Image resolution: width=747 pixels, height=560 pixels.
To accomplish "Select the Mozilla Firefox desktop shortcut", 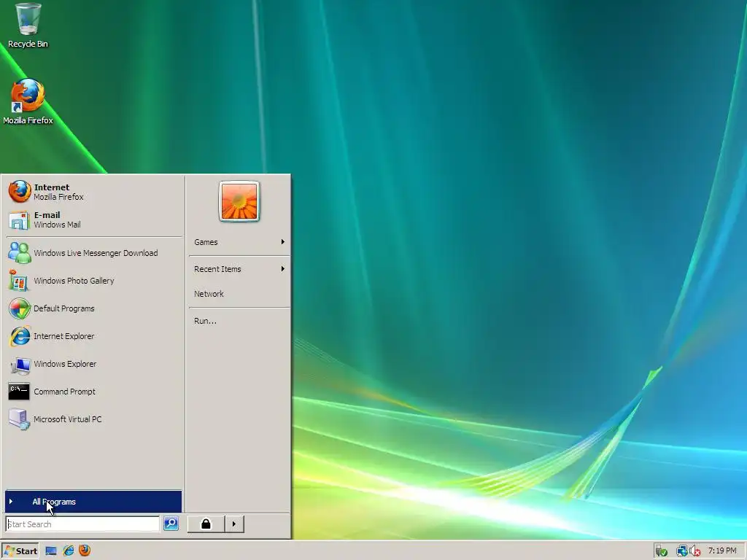I will point(28,102).
